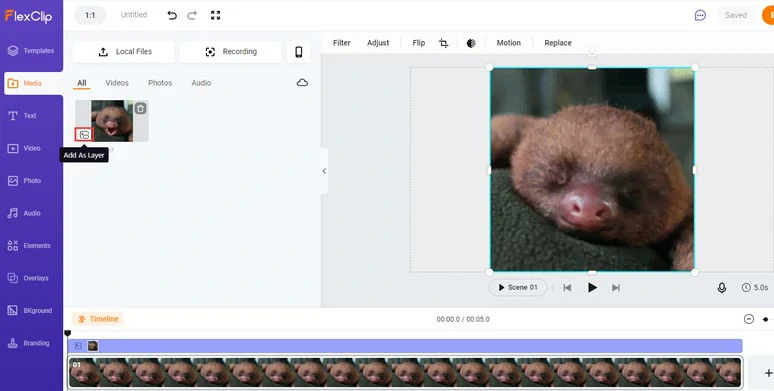Open the 1:1 aspect ratio selector
The height and width of the screenshot is (391, 774).
[x=90, y=15]
